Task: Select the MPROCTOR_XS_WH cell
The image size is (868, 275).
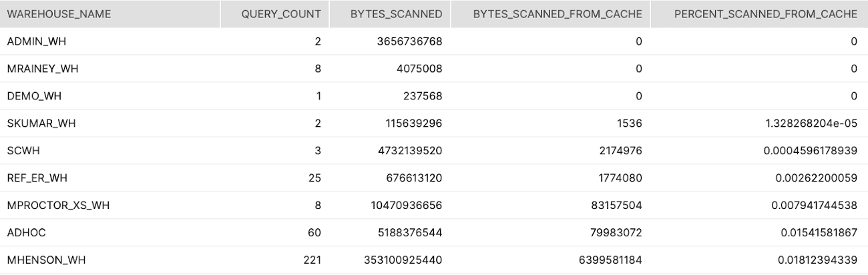Action: coord(58,206)
